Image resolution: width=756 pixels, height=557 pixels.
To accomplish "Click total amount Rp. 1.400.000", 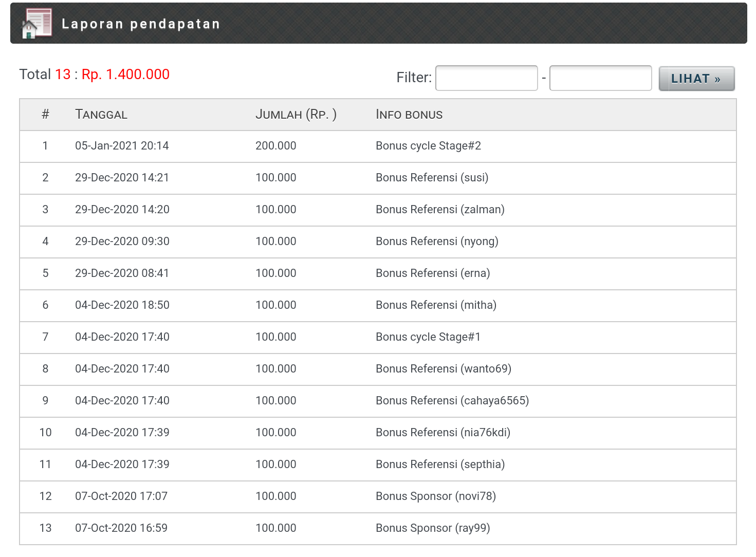I will click(125, 75).
